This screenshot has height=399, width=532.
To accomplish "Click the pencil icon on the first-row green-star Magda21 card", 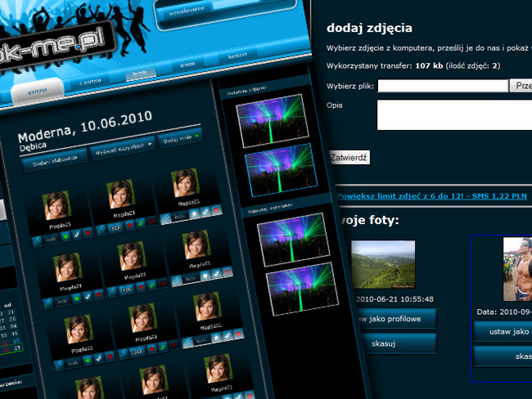I will 37,240.
